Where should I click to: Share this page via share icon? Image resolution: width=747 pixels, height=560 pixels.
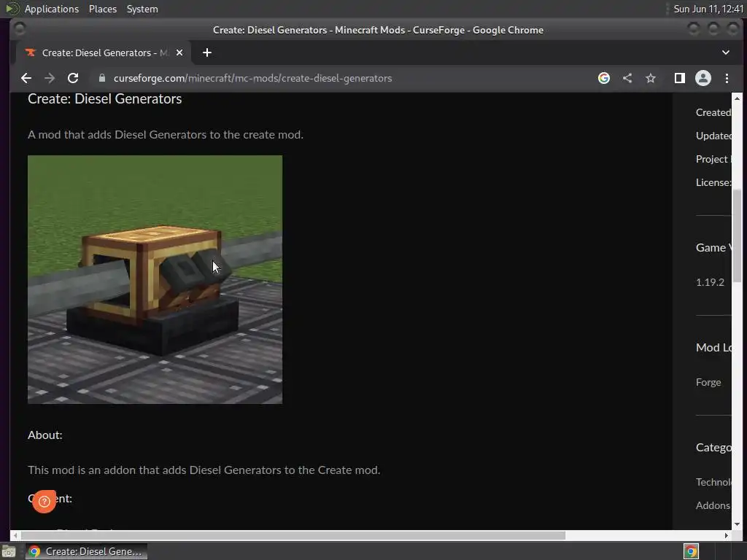point(627,78)
